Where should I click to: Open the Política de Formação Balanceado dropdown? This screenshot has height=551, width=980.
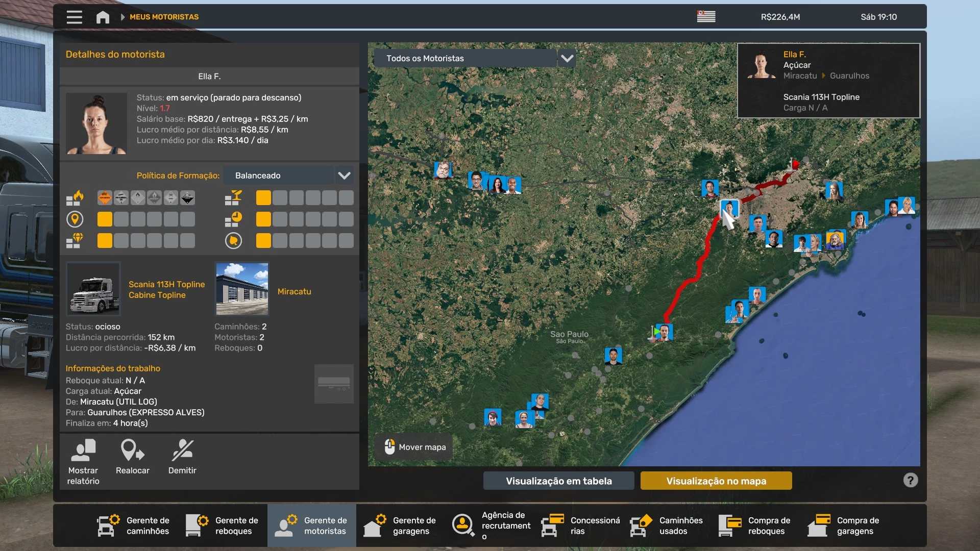(x=288, y=176)
